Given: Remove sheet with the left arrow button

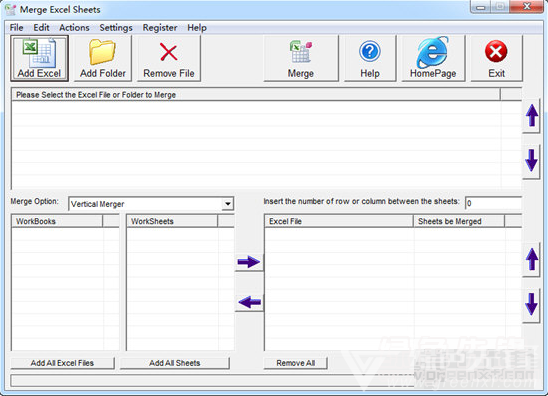Looking at the screenshot, I should [x=249, y=302].
